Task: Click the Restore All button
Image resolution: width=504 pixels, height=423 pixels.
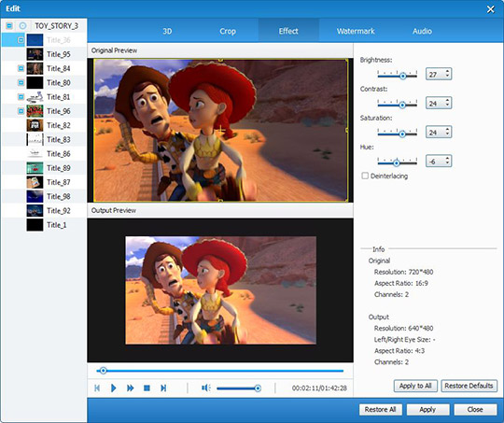Action: [380, 410]
